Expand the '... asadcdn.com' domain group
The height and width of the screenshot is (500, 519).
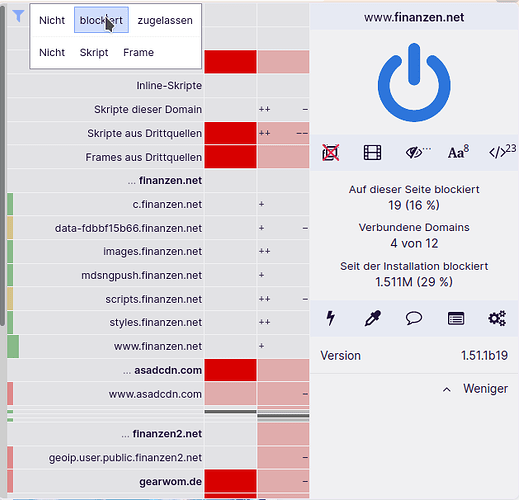pyautogui.click(x=162, y=370)
